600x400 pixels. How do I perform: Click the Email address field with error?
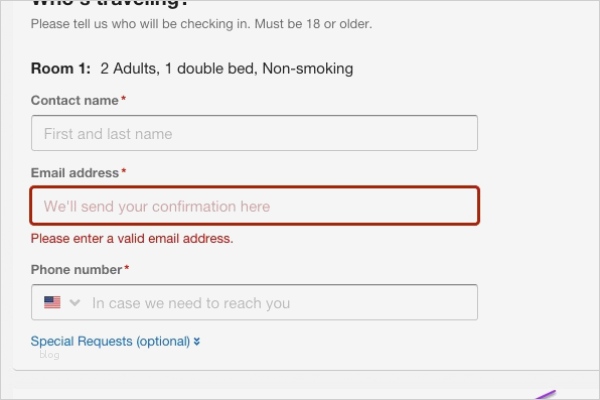coord(254,206)
